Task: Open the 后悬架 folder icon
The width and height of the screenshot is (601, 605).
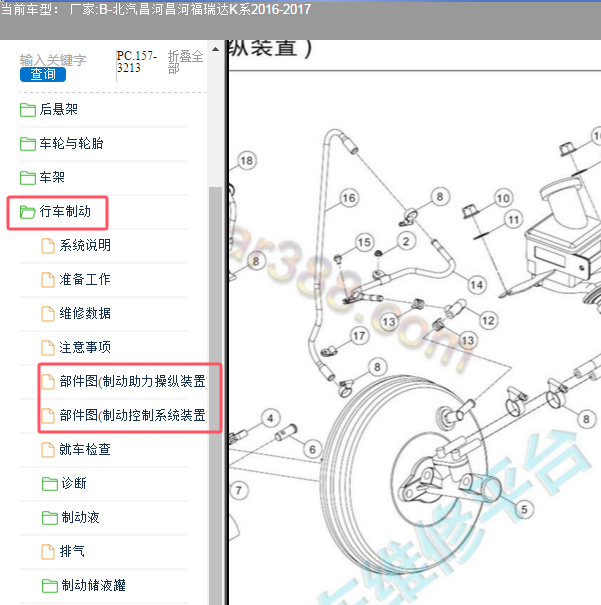Action: click(x=28, y=110)
